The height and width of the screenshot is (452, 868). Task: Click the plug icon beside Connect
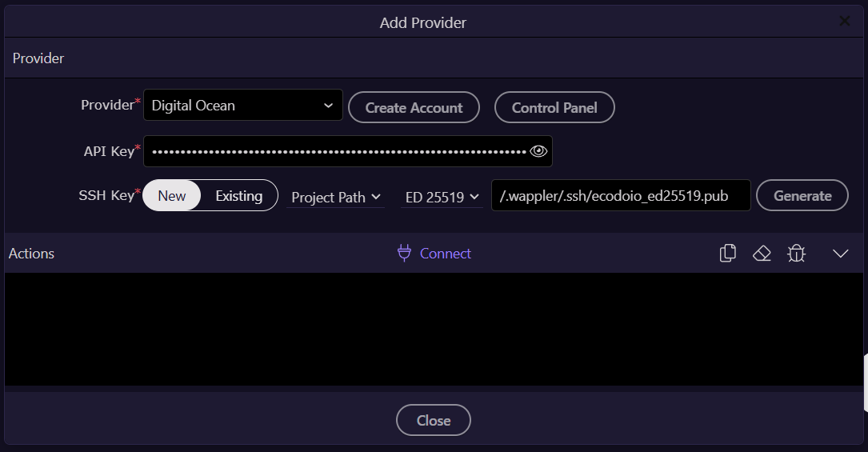click(404, 254)
